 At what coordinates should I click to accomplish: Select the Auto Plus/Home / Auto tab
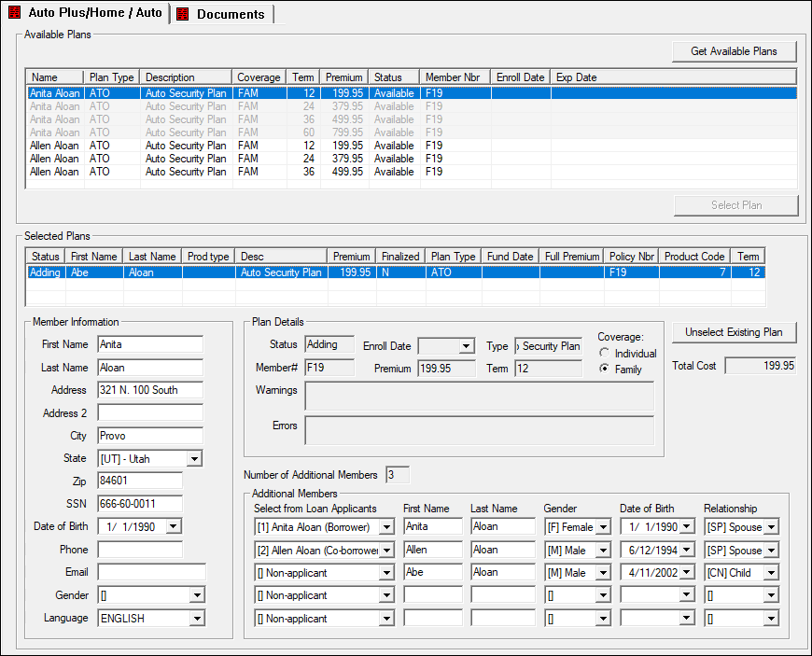click(94, 13)
